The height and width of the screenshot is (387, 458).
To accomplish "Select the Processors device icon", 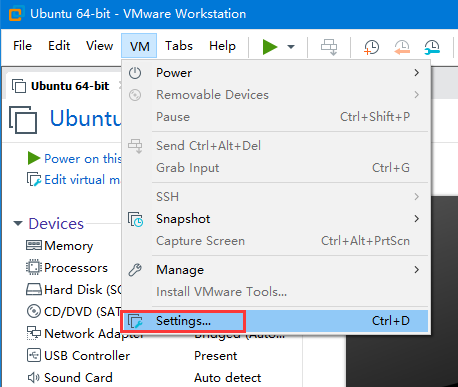I will pyautogui.click(x=34, y=268).
